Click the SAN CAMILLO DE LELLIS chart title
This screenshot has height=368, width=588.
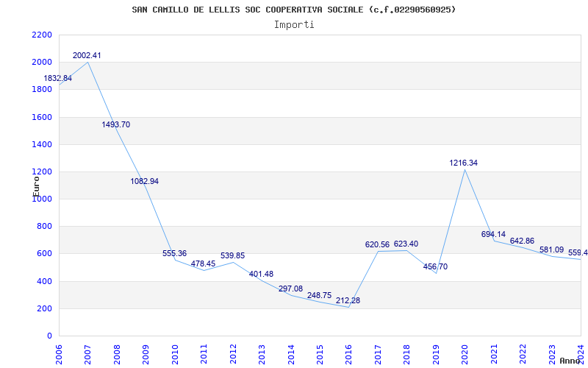(x=294, y=10)
